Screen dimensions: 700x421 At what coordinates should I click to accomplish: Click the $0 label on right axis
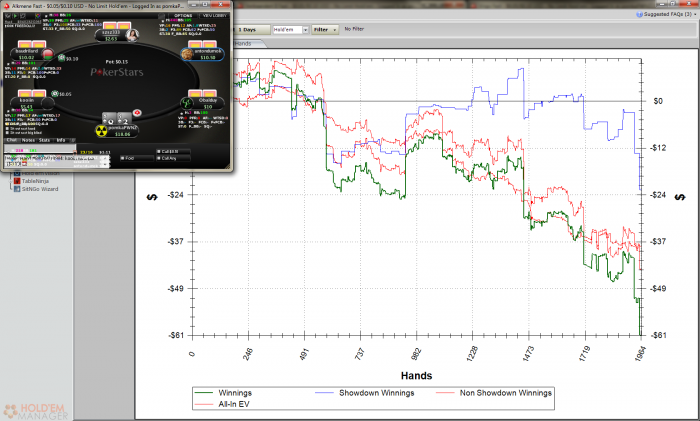(658, 101)
